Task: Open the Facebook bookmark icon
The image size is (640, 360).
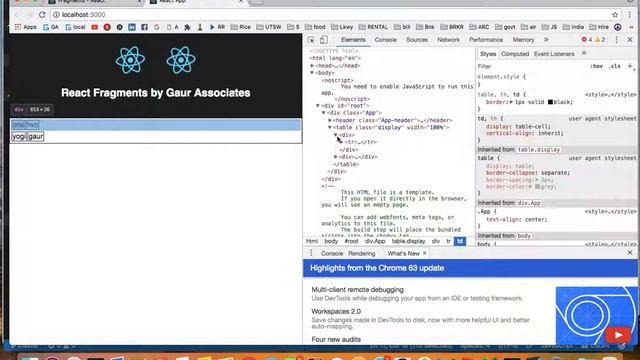Action: coord(144,27)
